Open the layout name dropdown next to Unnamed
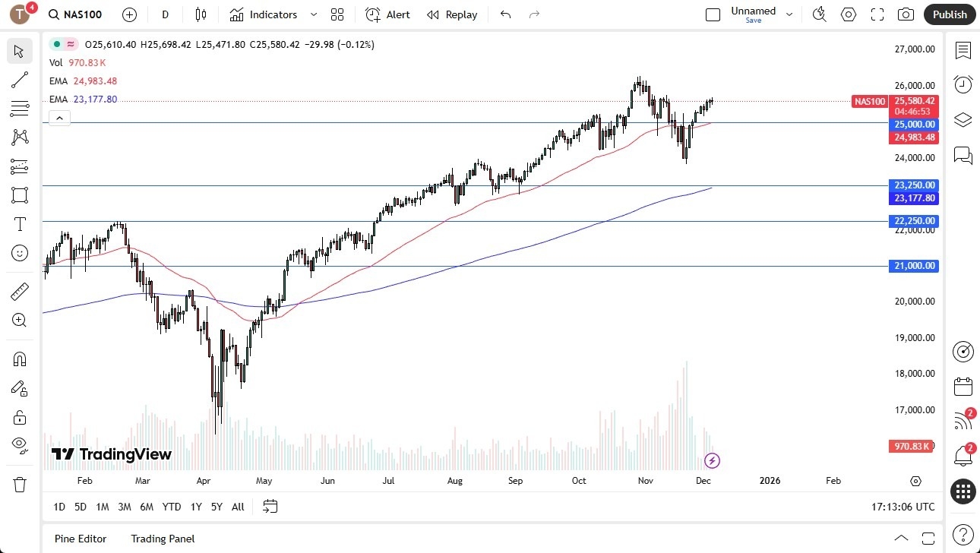 [x=789, y=14]
